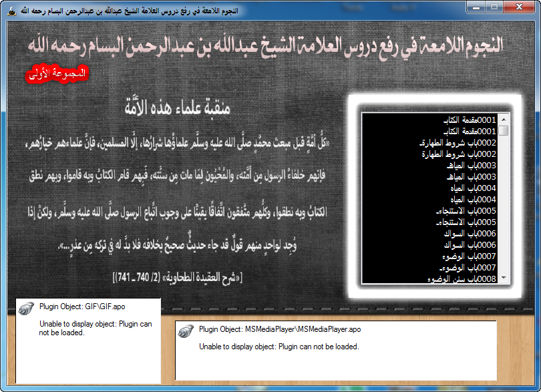
Task: Click the lesson list scroll-up arrow
Action: pos(504,119)
